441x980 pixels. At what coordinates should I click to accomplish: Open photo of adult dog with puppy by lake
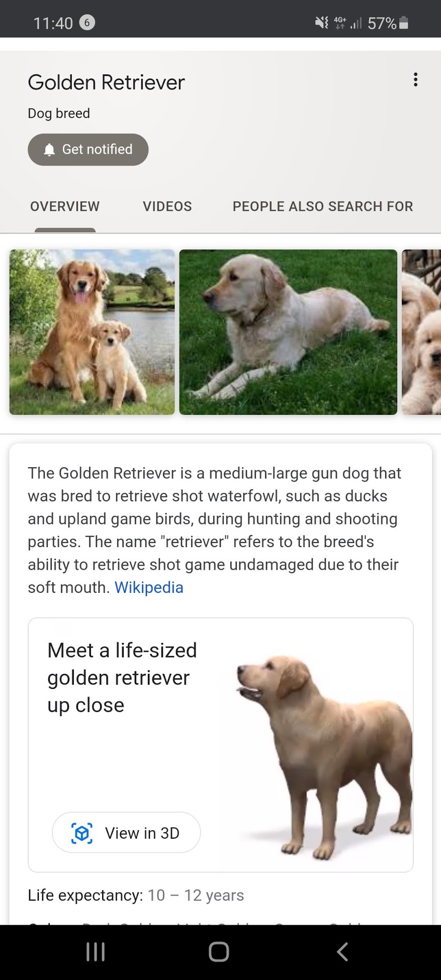click(92, 332)
